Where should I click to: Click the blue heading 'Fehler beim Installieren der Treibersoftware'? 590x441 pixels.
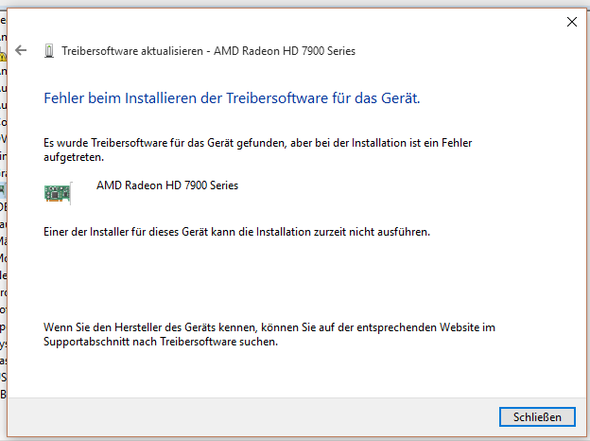(x=232, y=98)
